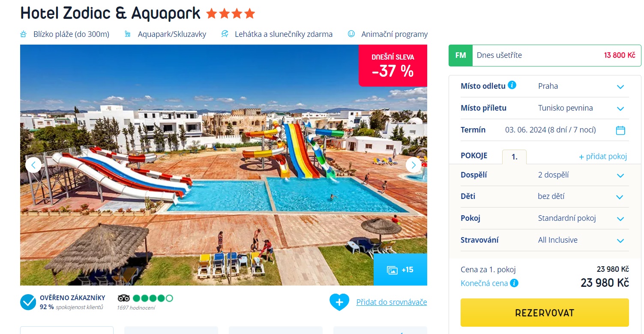Advance to the next hotel photo
The height and width of the screenshot is (334, 644).
[x=413, y=165]
